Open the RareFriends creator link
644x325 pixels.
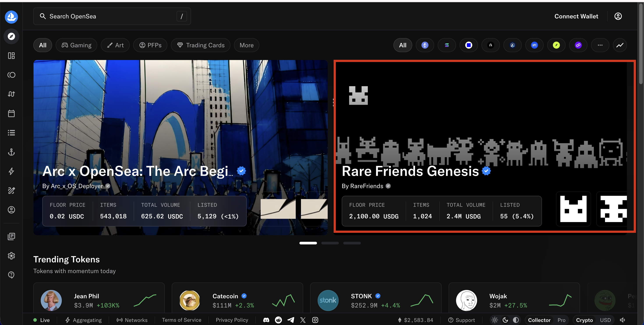pyautogui.click(x=366, y=186)
